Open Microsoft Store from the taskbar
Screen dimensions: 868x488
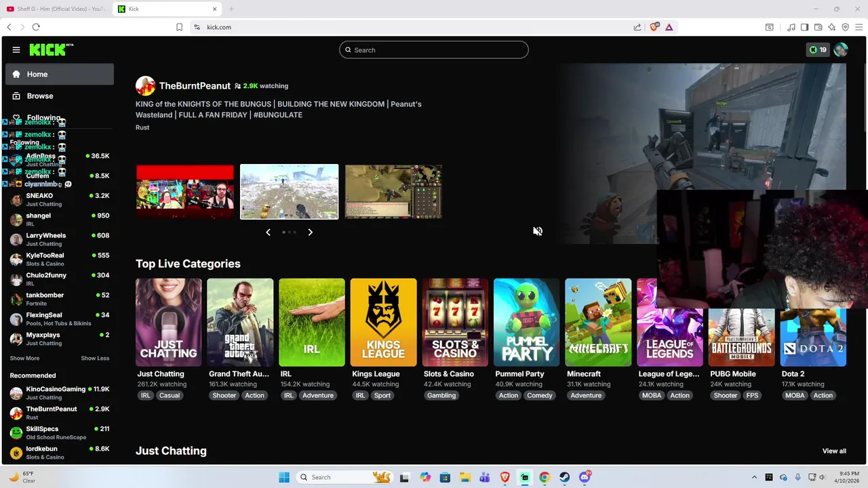[445, 477]
